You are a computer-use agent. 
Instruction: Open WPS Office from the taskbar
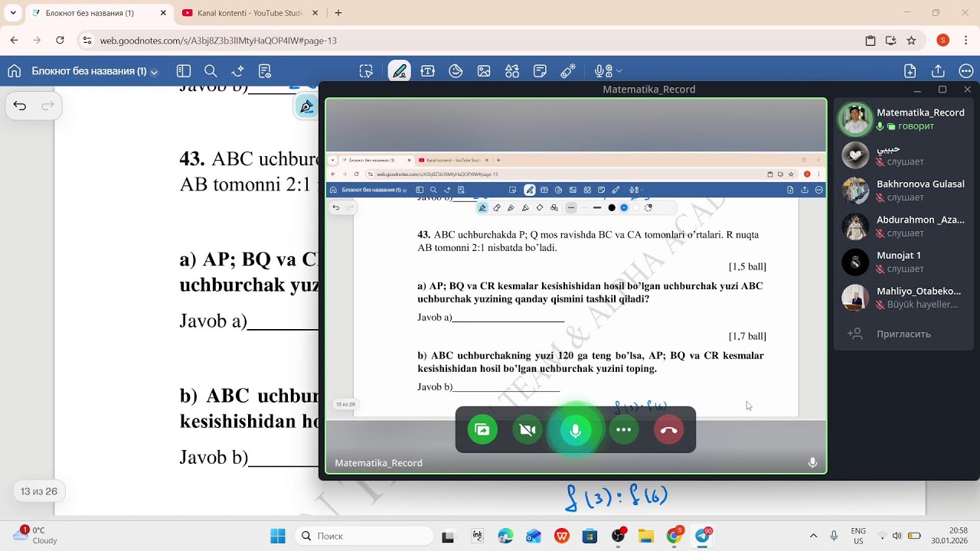(x=562, y=536)
